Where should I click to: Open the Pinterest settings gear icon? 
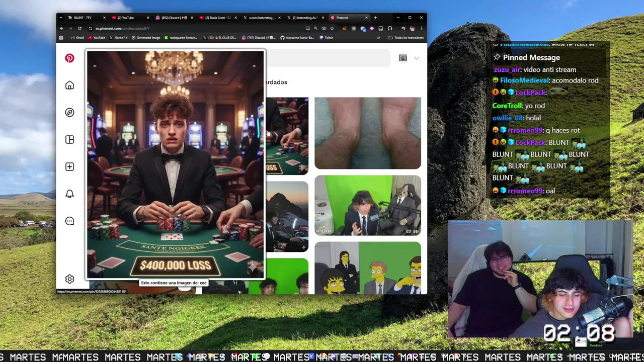click(x=69, y=279)
